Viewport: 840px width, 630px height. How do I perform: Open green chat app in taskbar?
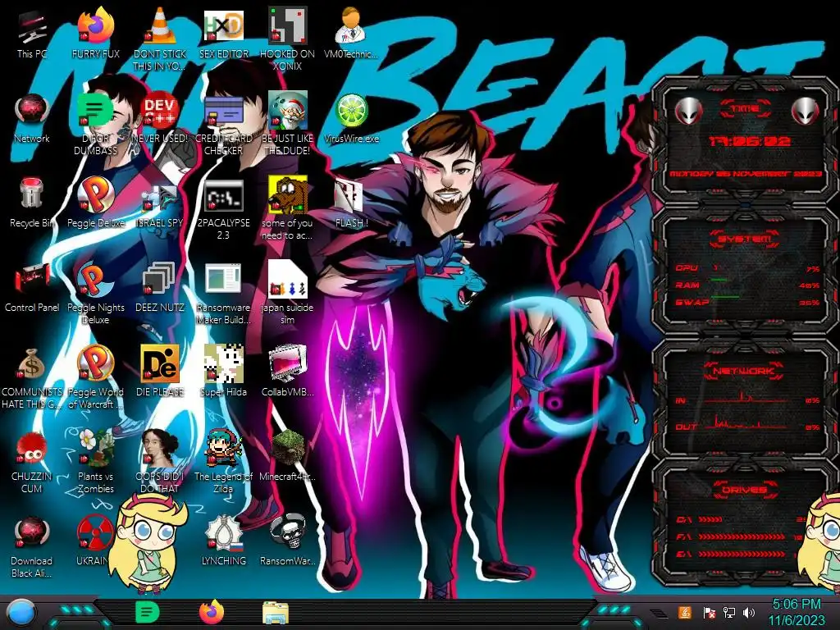148,612
